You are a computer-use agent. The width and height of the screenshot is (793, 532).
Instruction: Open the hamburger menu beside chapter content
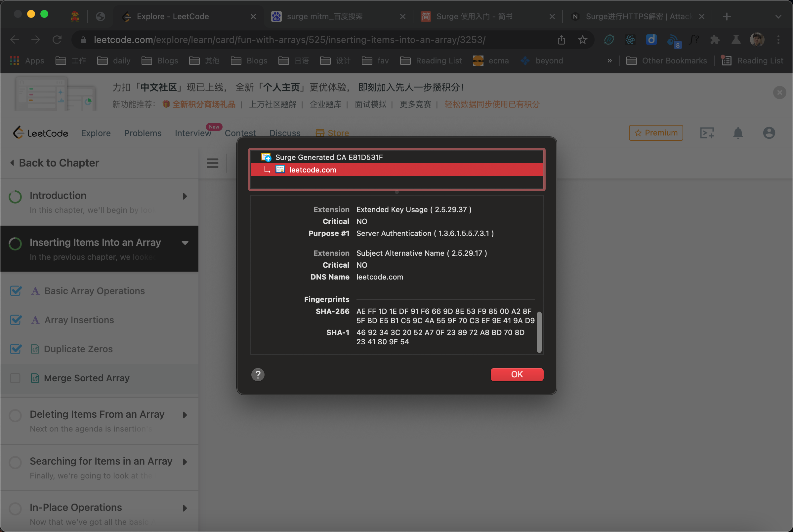coord(213,163)
